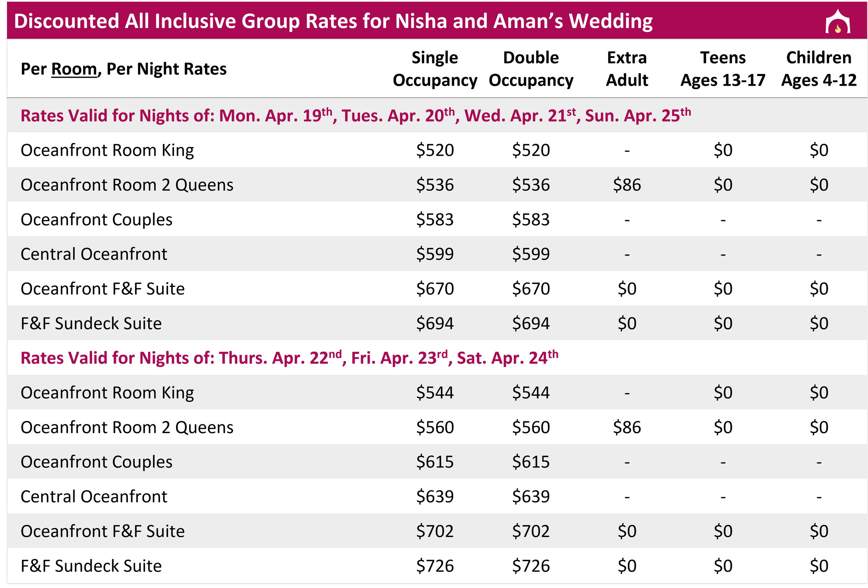Select the Thurs. Apr. 22nd rates heading
Viewport: 868px width, 588px height.
(x=290, y=358)
